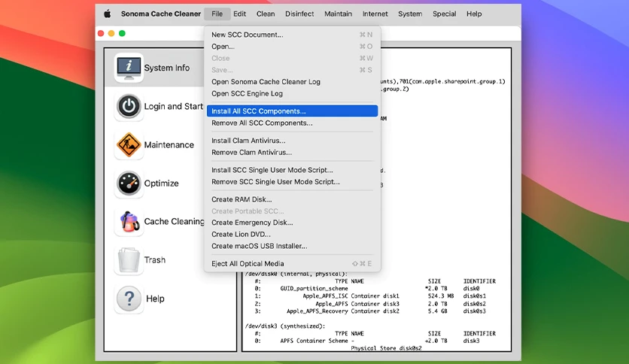Choose Install All SCC Components…
This screenshot has width=629, height=364.
pos(292,111)
